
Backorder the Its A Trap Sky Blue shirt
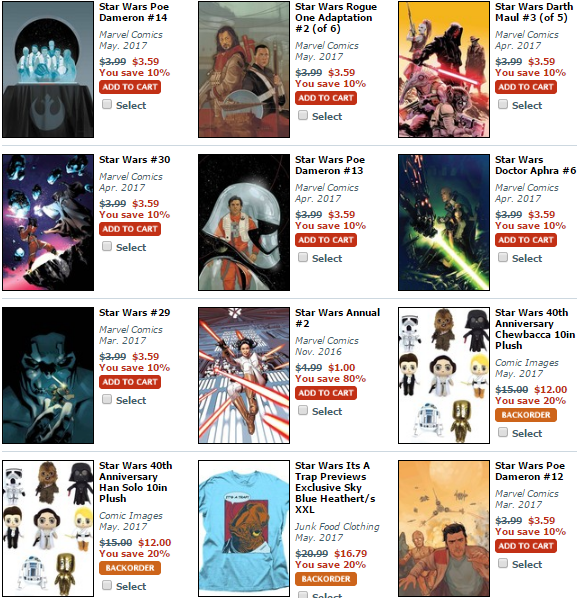pos(326,579)
